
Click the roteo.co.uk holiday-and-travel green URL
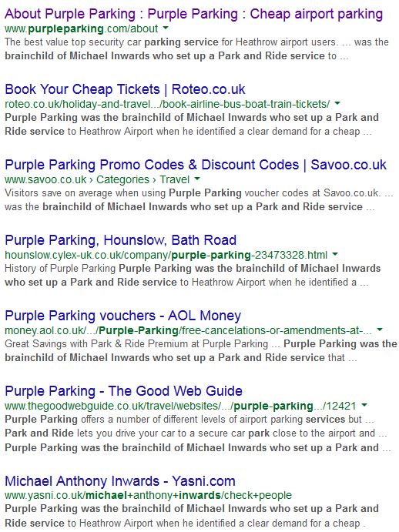click(167, 104)
